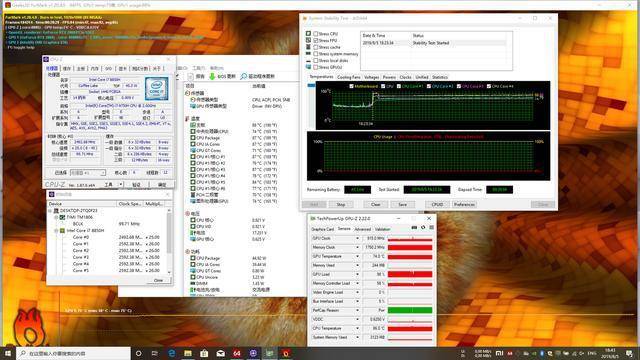Image resolution: width=640 pixels, height=360 pixels.
Task: Open the GPU-Z Advanced tab
Action: 362,229
